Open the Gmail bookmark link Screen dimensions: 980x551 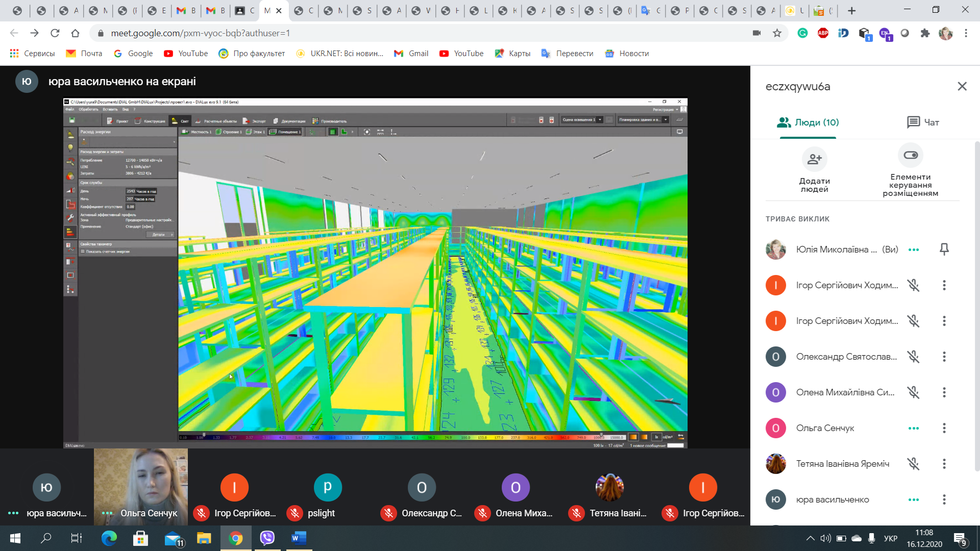411,54
